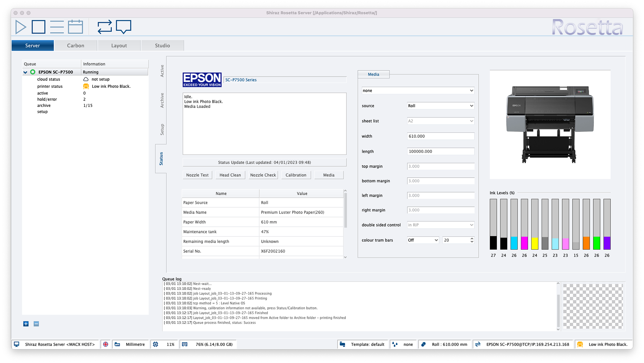Click the memory icon beside 76%
Image resolution: width=644 pixels, height=363 pixels.
coord(185,344)
